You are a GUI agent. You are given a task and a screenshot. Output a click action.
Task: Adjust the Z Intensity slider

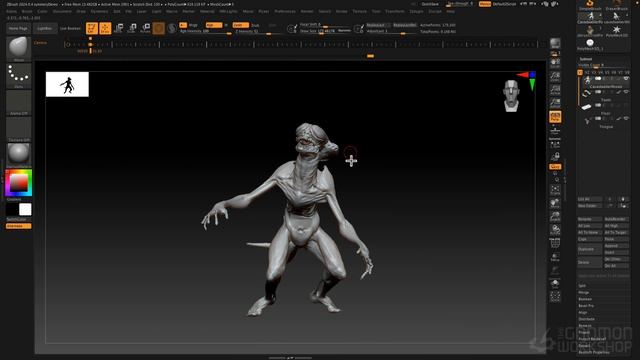pyautogui.click(x=259, y=31)
